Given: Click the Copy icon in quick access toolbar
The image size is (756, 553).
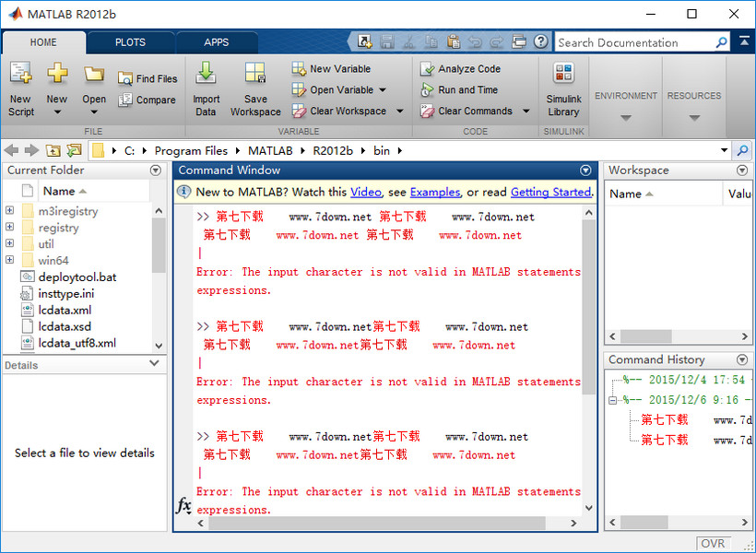Looking at the screenshot, I should tap(431, 42).
